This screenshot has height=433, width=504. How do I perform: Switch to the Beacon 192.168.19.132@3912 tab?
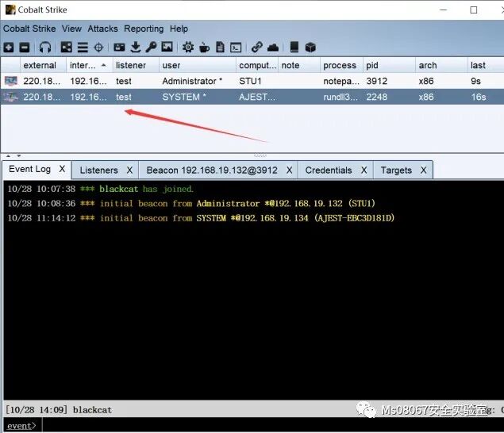click(x=212, y=171)
